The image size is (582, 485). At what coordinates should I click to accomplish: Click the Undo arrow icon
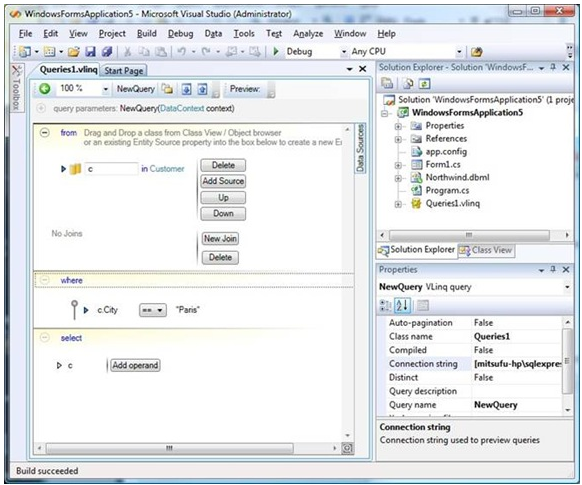coord(182,52)
